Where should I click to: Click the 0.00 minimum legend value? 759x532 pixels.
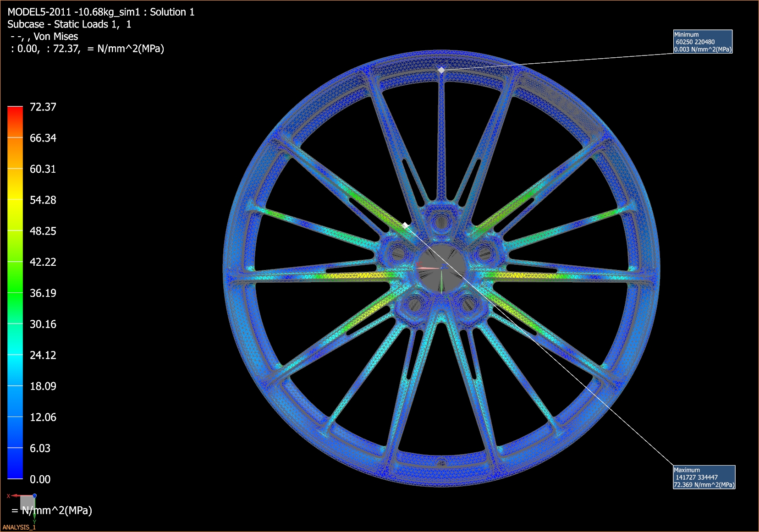click(x=40, y=479)
